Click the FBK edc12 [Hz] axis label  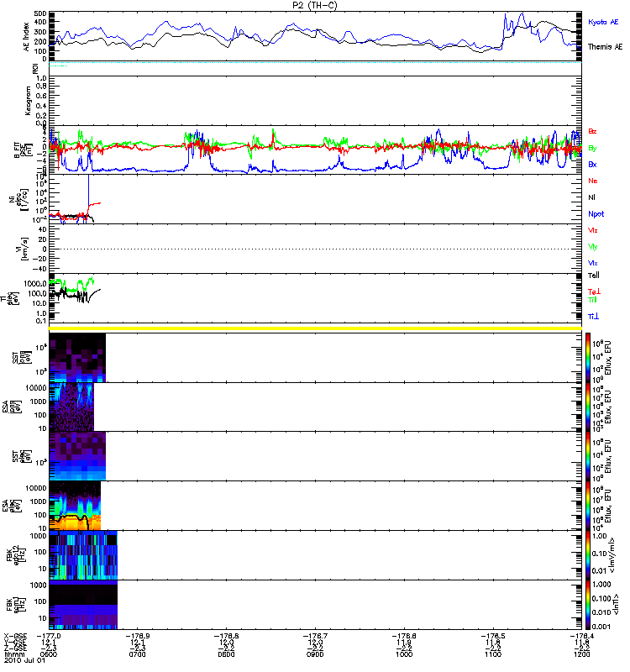click(x=17, y=555)
